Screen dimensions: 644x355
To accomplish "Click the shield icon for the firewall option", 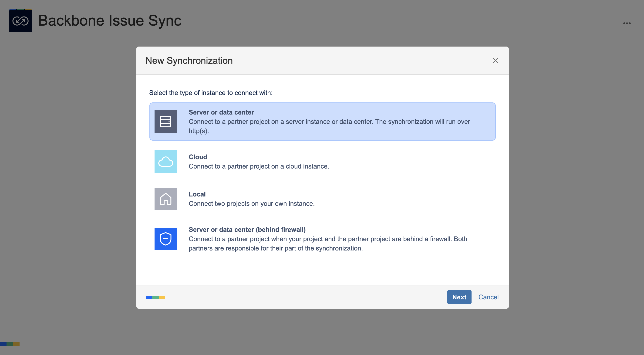I will 165,239.
